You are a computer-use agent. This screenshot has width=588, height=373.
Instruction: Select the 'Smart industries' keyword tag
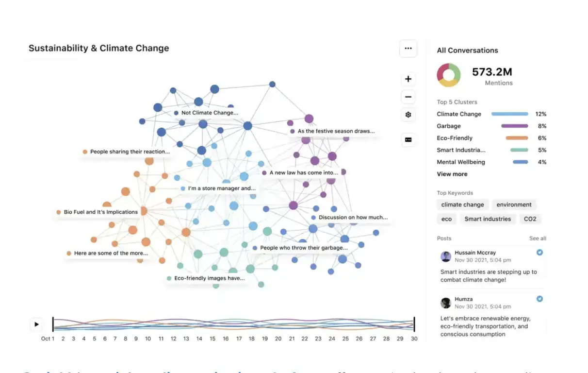click(488, 219)
